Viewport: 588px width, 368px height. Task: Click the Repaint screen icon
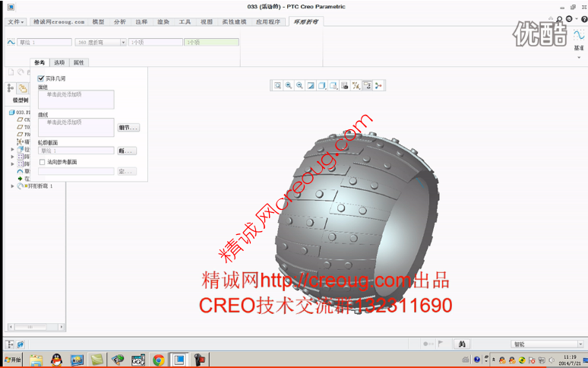311,85
